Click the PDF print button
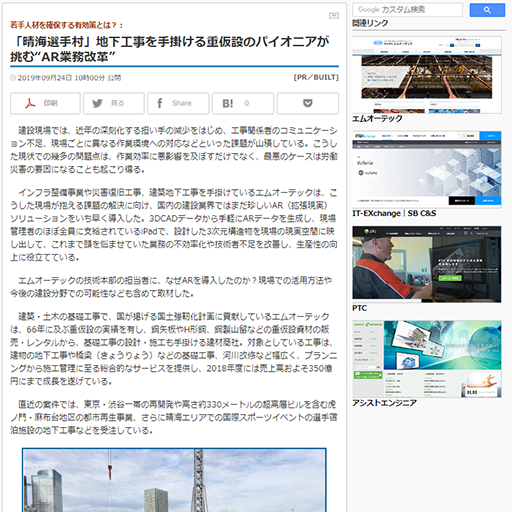This screenshot has height=512, width=512. click(x=45, y=103)
